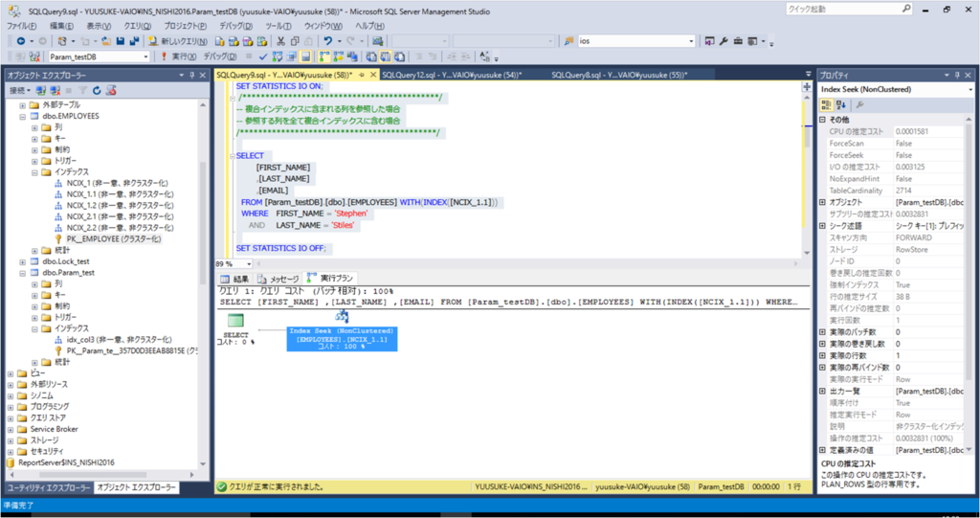Toggle Alphabetical sort in Properties panel
This screenshot has height=518, width=980.
pyautogui.click(x=840, y=105)
